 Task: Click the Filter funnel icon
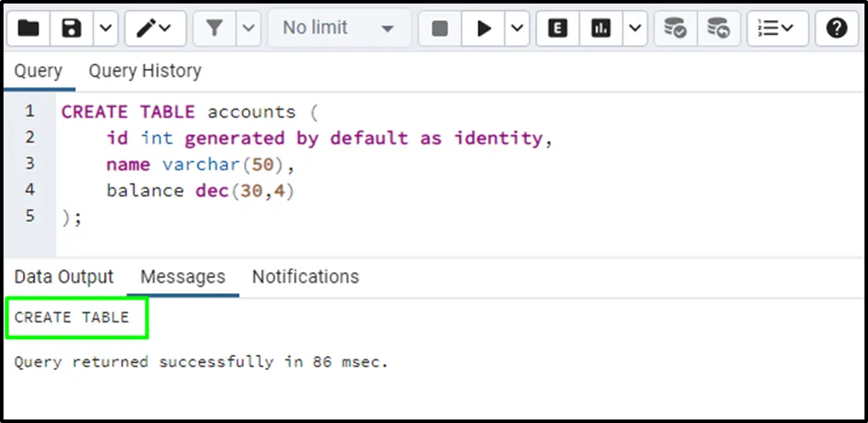[x=214, y=28]
